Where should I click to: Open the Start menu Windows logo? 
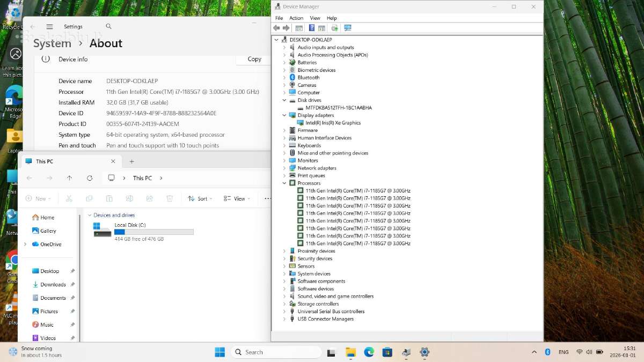[x=219, y=352]
